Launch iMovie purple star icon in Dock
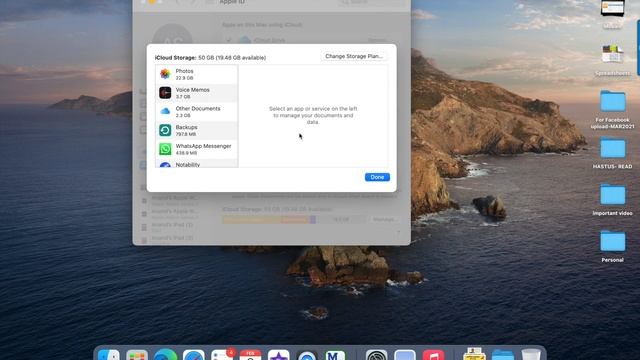The height and width of the screenshot is (360, 640). coord(279,355)
